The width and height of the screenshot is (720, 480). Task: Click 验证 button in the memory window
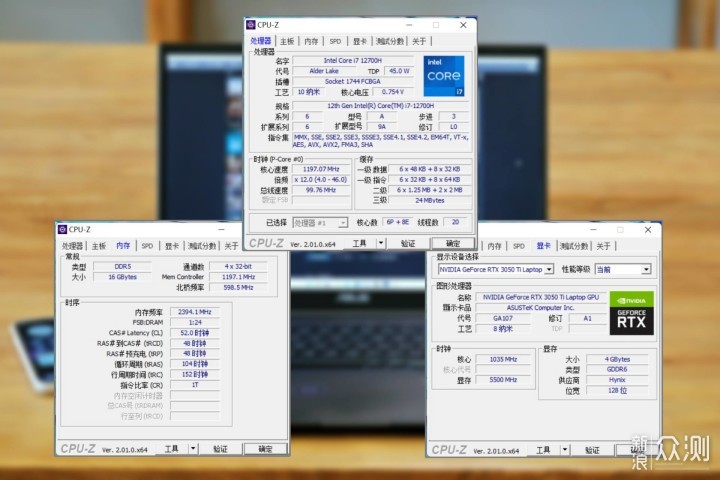coord(220,448)
